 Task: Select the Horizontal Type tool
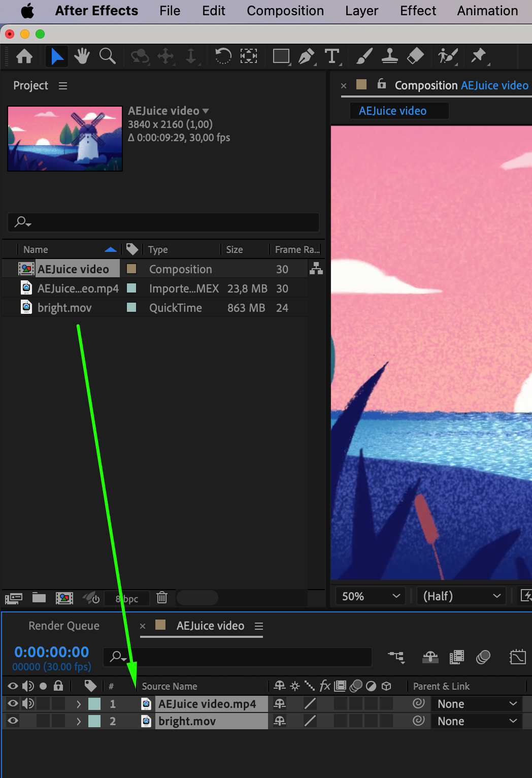click(332, 56)
